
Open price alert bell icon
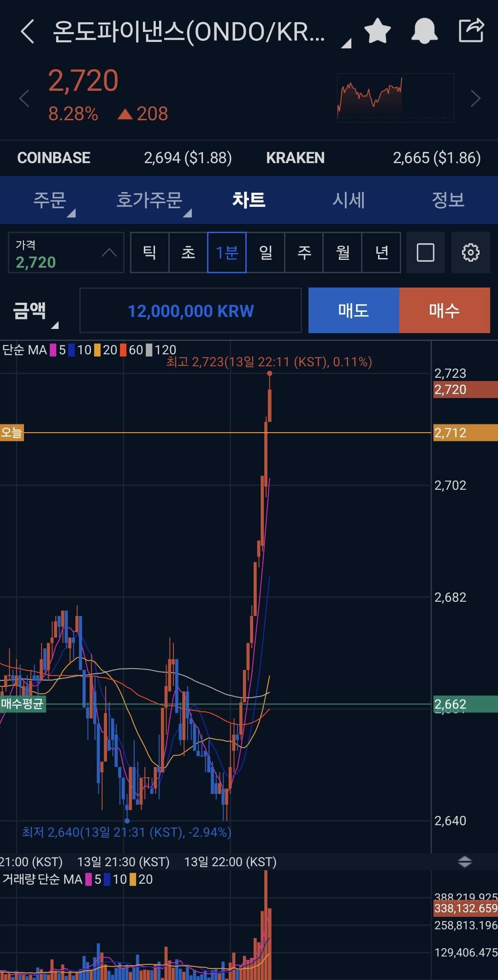pyautogui.click(x=424, y=31)
